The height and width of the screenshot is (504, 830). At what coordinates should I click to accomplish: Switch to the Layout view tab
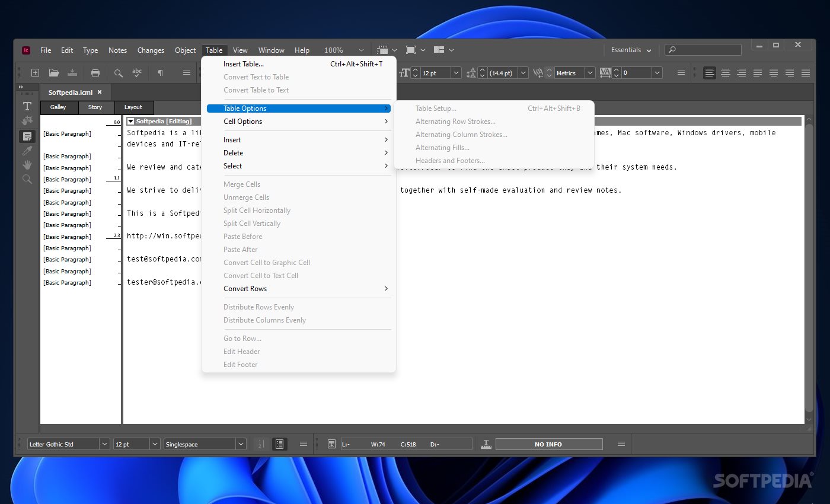point(133,107)
